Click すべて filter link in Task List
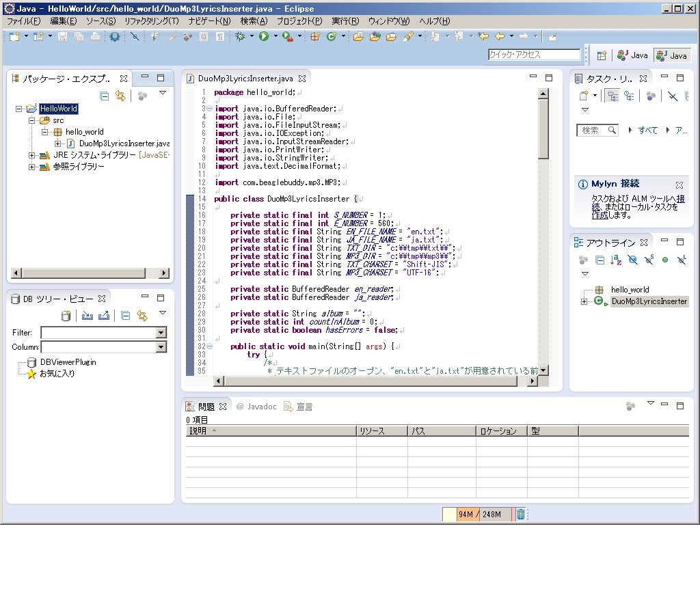The height and width of the screenshot is (615, 700). [x=647, y=131]
